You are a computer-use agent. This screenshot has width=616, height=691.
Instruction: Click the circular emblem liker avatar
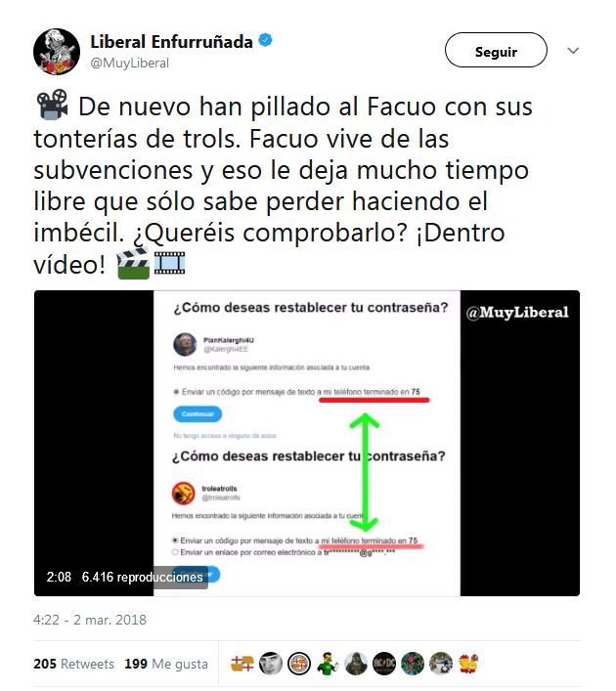299,664
